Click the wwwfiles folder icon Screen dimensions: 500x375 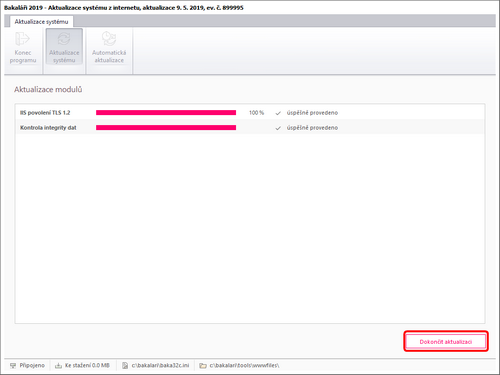(x=203, y=366)
